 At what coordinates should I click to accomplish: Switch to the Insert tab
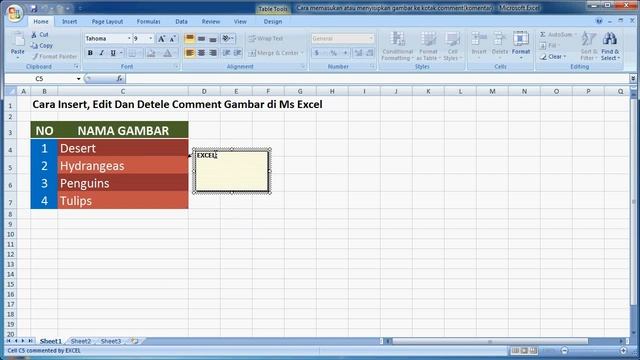(69, 22)
